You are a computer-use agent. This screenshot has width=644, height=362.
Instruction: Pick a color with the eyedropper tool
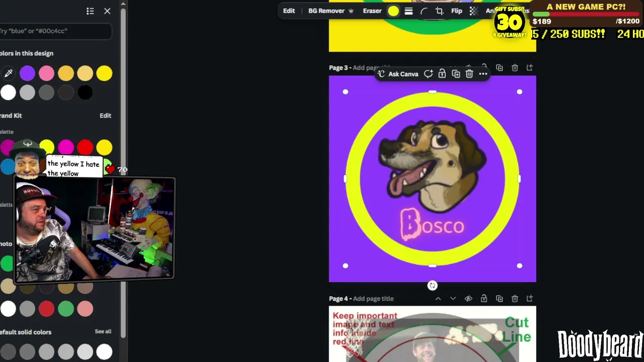pyautogui.click(x=8, y=73)
